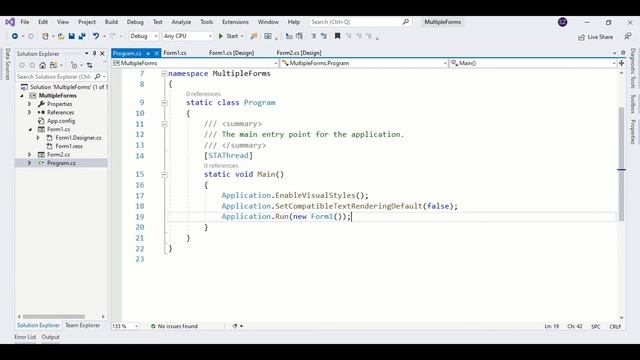The height and width of the screenshot is (360, 640).
Task: Close the Program.cs tab
Action: coord(156,53)
